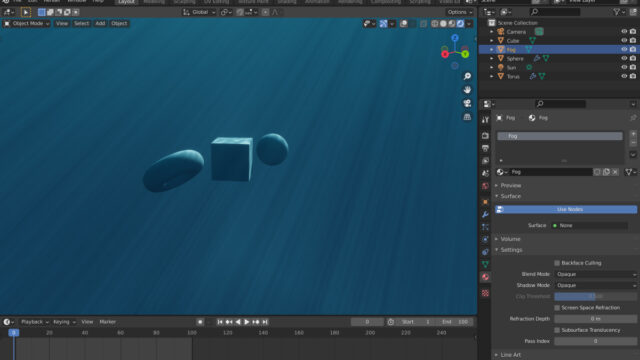Open the timeline Marker menu

click(x=107, y=322)
